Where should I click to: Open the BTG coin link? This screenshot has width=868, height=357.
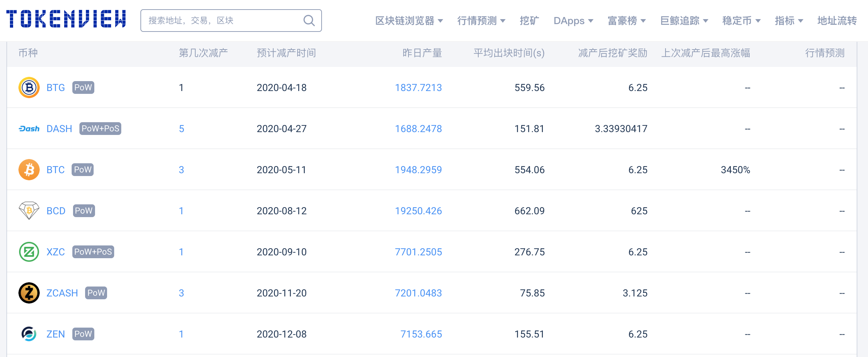click(x=56, y=87)
